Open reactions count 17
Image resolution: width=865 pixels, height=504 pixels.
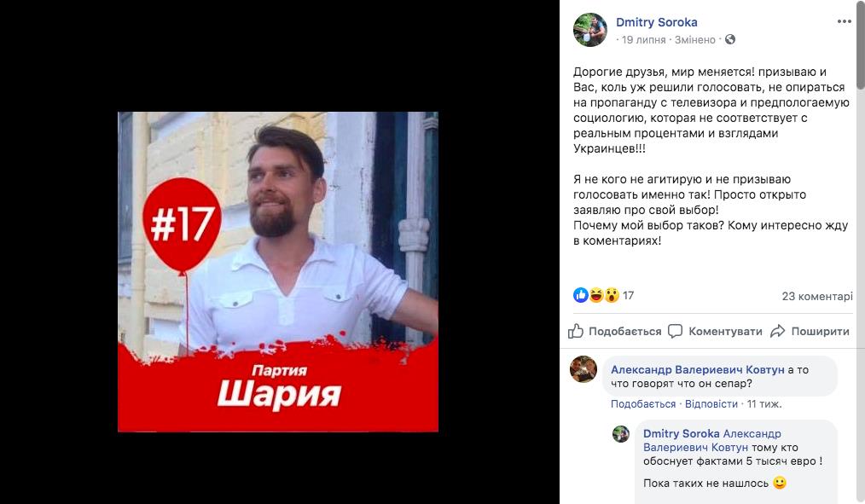click(x=629, y=296)
